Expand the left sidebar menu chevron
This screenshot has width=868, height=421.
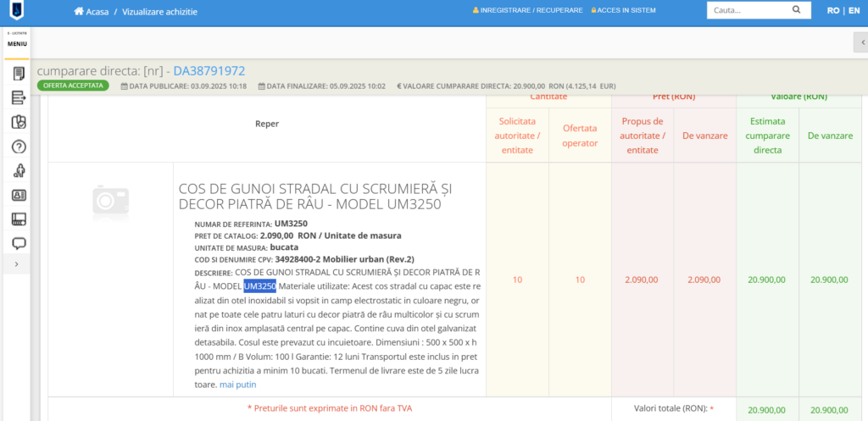pyautogui.click(x=17, y=264)
